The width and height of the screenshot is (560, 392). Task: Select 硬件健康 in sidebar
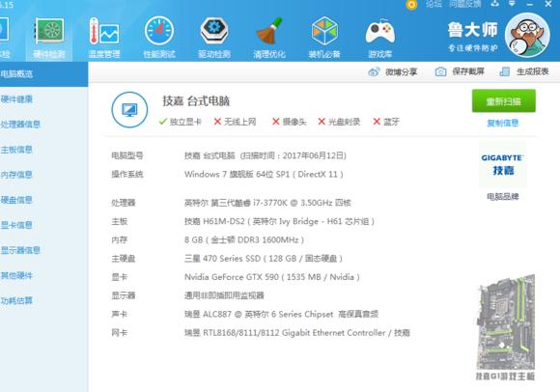16,99
